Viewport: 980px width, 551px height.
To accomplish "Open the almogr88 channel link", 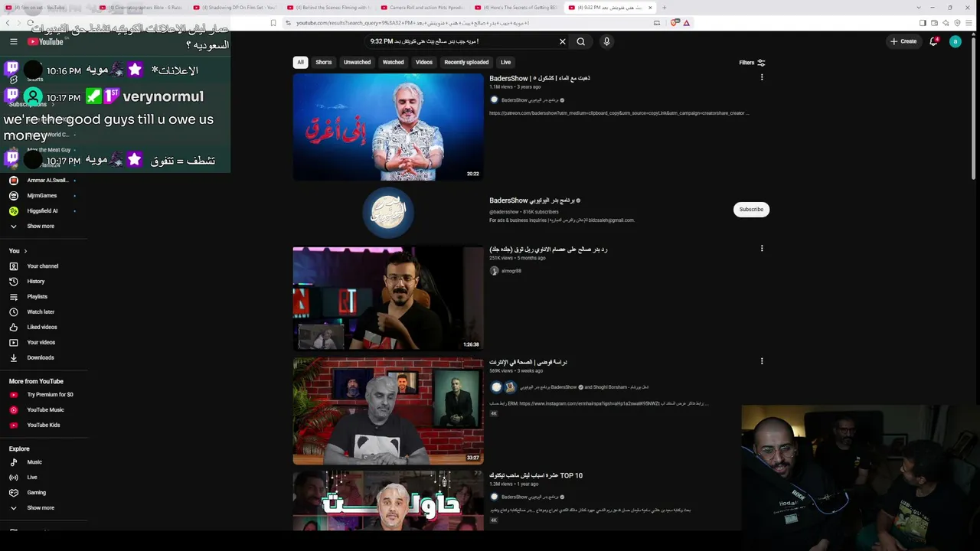I will click(511, 271).
